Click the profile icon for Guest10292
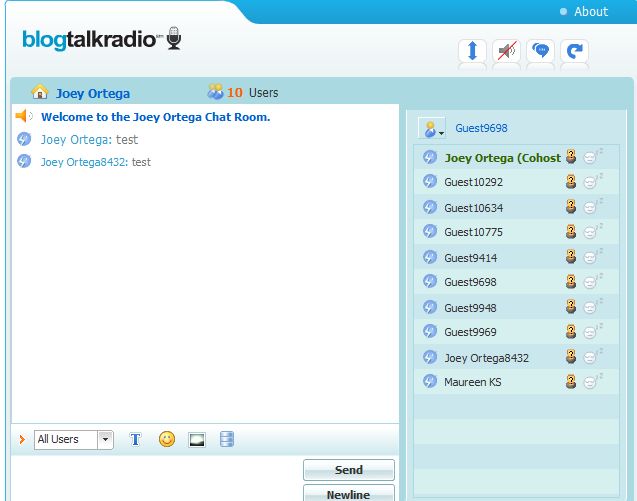Image resolution: width=637 pixels, height=501 pixels. [x=571, y=181]
